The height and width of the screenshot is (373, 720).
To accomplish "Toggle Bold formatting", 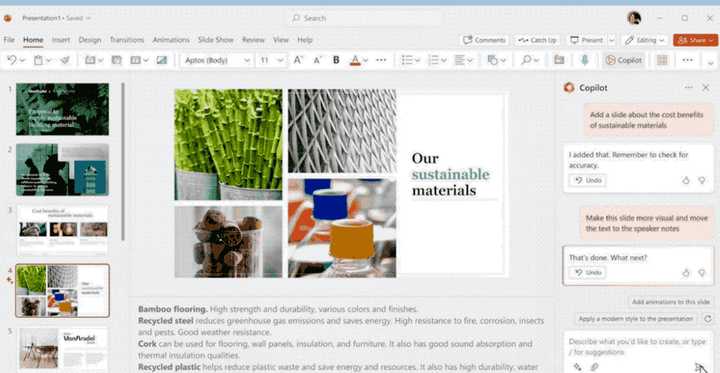I will [336, 60].
